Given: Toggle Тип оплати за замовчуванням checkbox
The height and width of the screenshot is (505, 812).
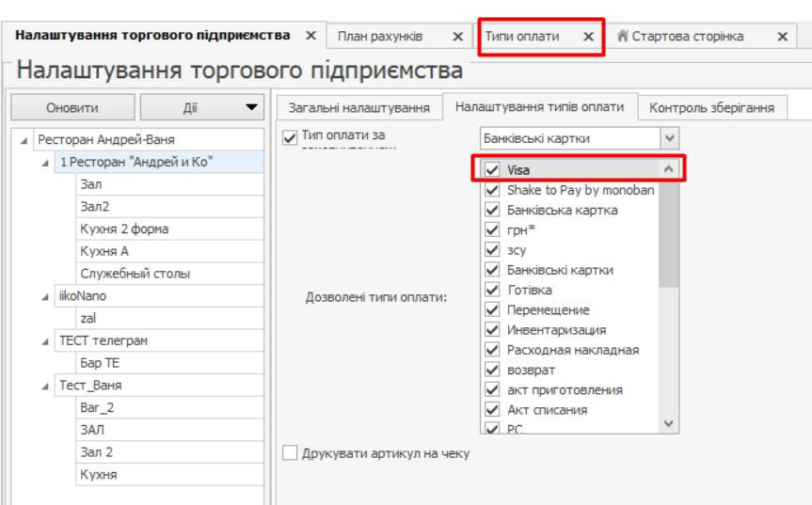Looking at the screenshot, I should [x=291, y=138].
